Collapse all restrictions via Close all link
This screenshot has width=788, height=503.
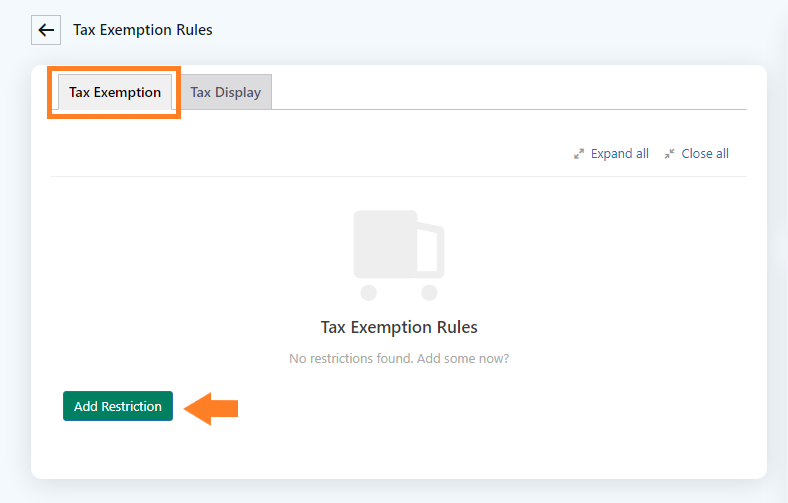[705, 154]
